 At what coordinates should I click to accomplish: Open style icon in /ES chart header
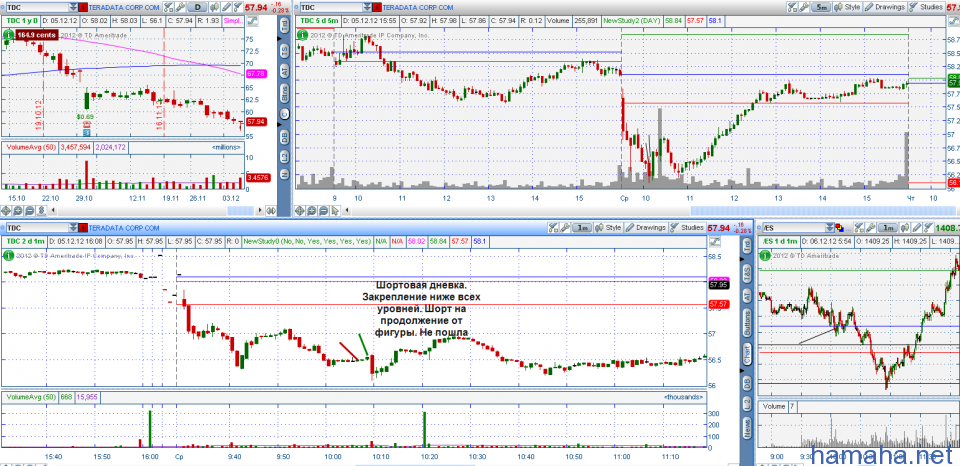point(905,228)
